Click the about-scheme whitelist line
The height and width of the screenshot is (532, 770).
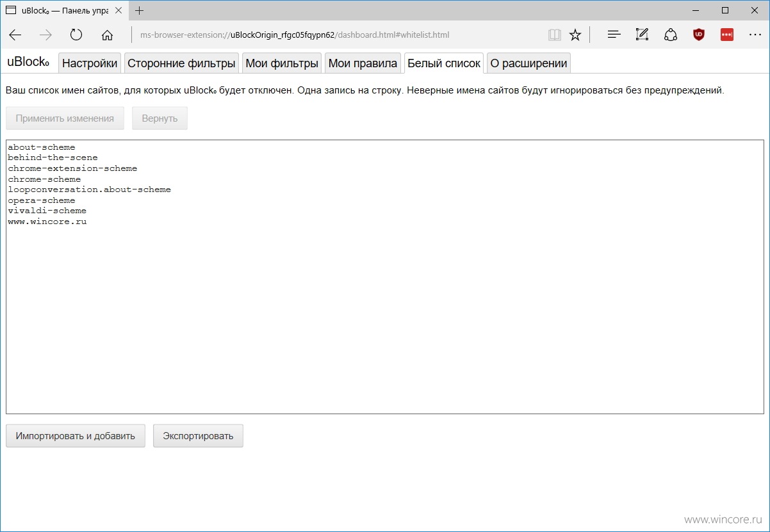tap(42, 147)
